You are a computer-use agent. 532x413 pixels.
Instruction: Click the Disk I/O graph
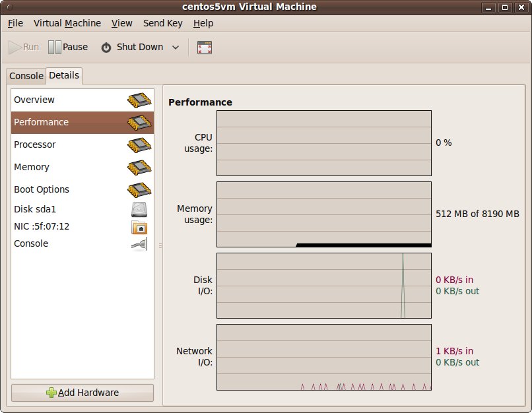point(324,286)
